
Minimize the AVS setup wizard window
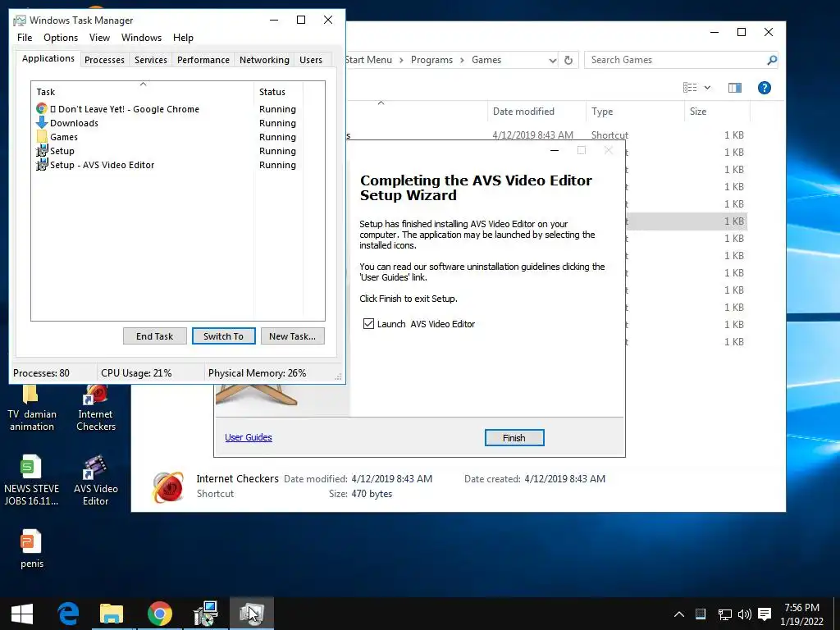coord(555,151)
